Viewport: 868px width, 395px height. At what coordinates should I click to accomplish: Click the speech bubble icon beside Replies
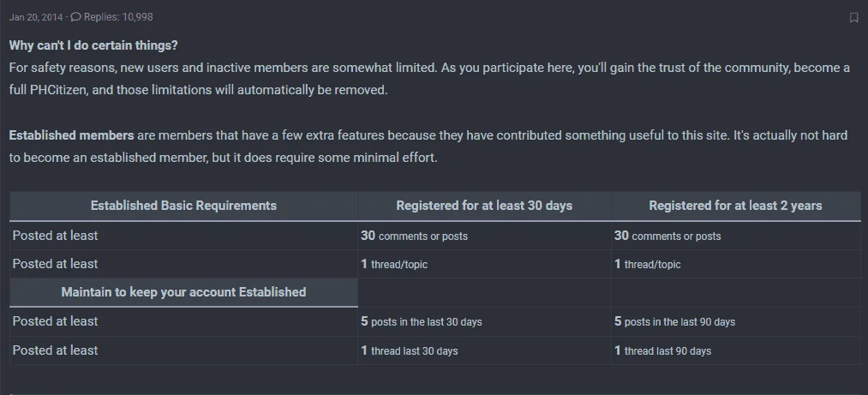tap(76, 17)
